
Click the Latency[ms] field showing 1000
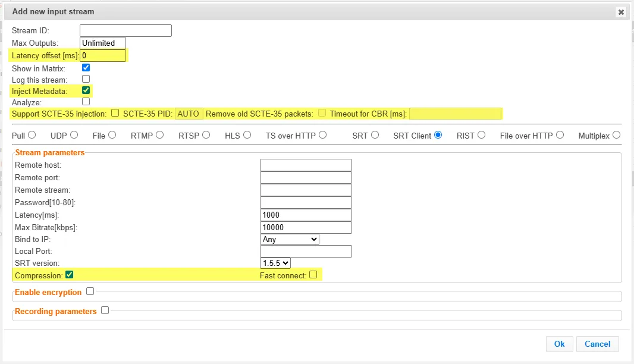click(x=306, y=215)
